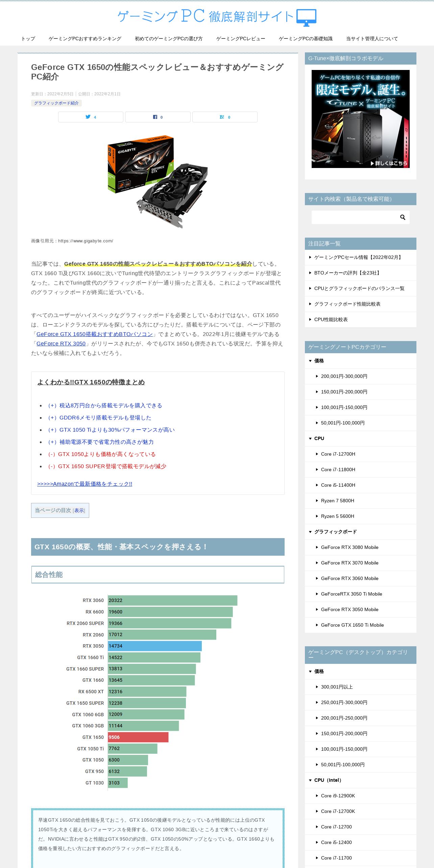This screenshot has height=868, width=434.
Task: Click Amazonで最新価格をチェック link
Action: (85, 484)
